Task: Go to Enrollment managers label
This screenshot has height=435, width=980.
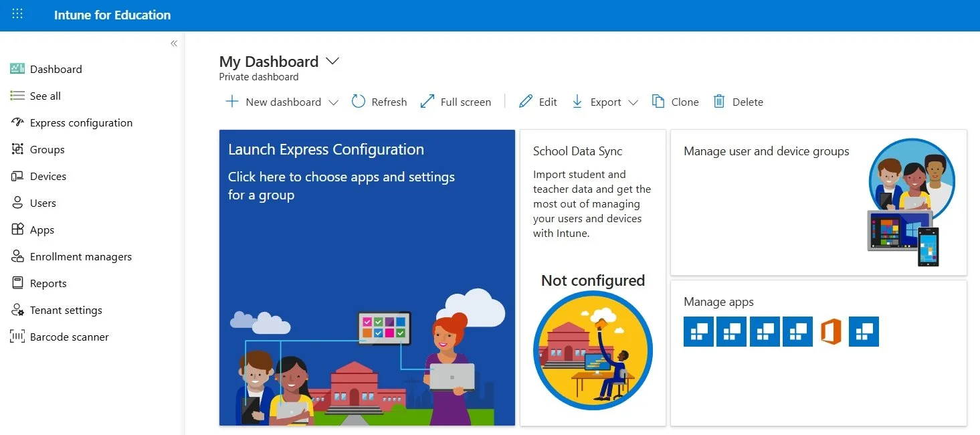Action: point(81,256)
